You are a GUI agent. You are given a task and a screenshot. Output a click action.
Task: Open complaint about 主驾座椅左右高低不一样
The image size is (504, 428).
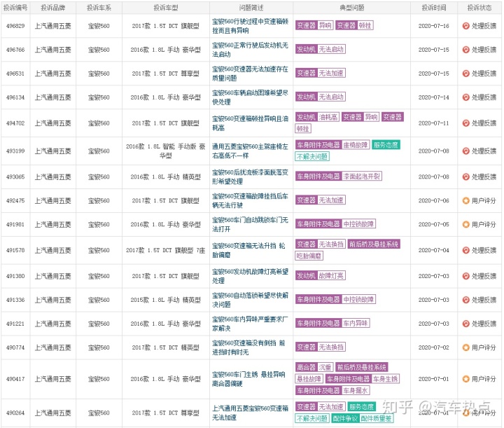(250, 151)
